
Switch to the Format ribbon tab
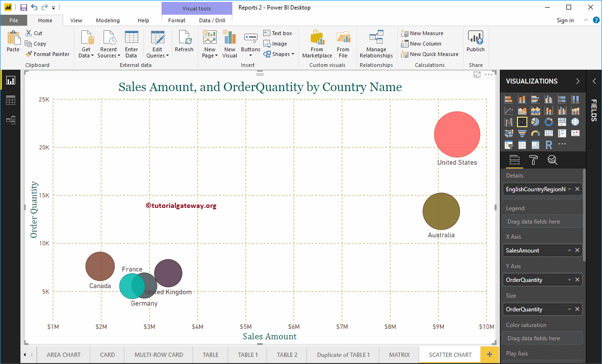[x=176, y=20]
